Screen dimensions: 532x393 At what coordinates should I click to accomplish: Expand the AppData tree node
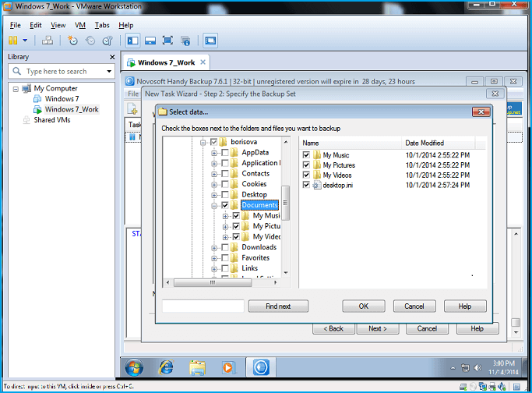214,153
